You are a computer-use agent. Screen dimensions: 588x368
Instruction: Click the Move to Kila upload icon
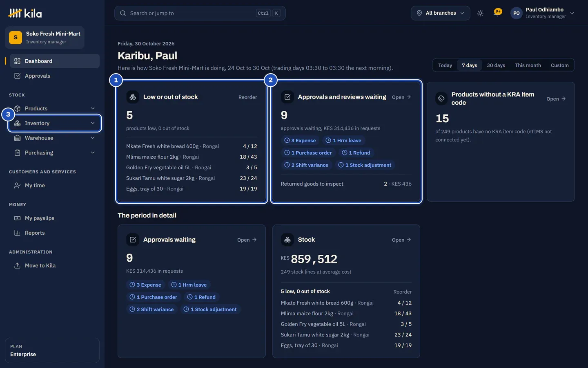pyautogui.click(x=17, y=265)
